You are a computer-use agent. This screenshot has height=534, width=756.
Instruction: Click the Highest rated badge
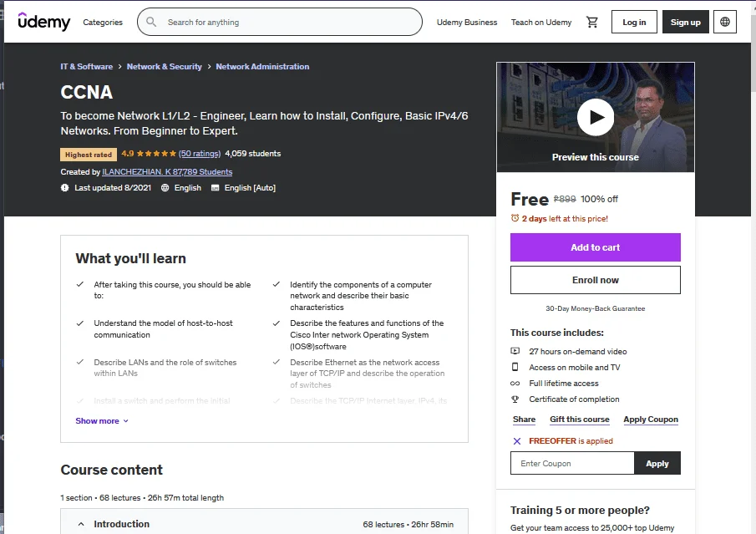(x=89, y=155)
